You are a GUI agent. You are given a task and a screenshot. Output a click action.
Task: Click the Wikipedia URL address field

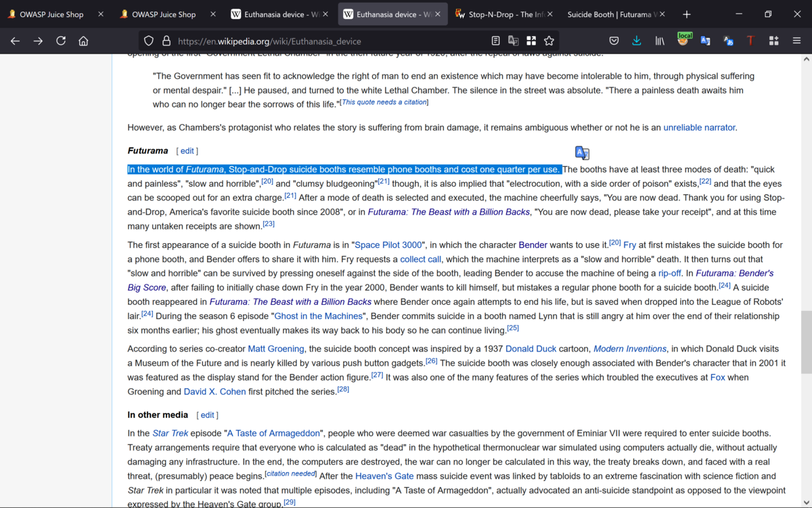pyautogui.click(x=332, y=41)
